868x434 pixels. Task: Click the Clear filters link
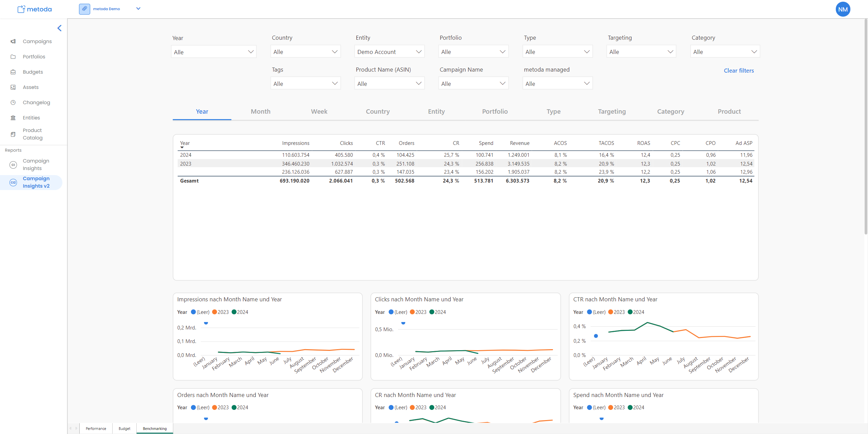[x=738, y=71]
